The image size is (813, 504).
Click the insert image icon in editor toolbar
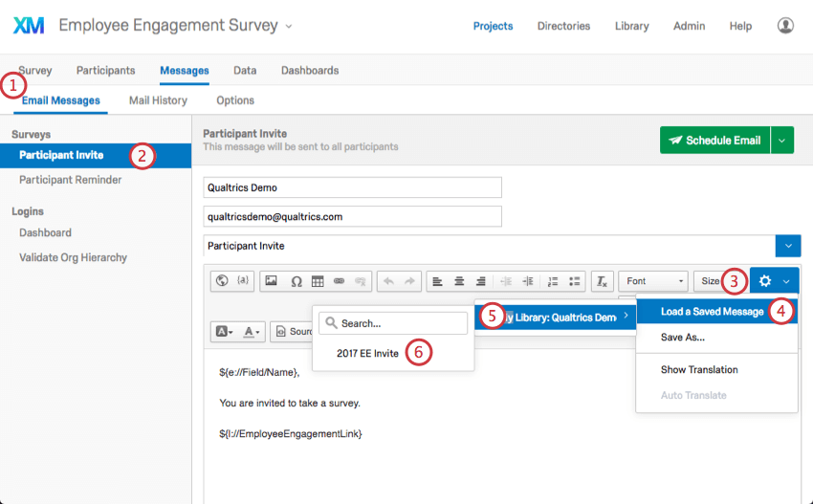(272, 281)
